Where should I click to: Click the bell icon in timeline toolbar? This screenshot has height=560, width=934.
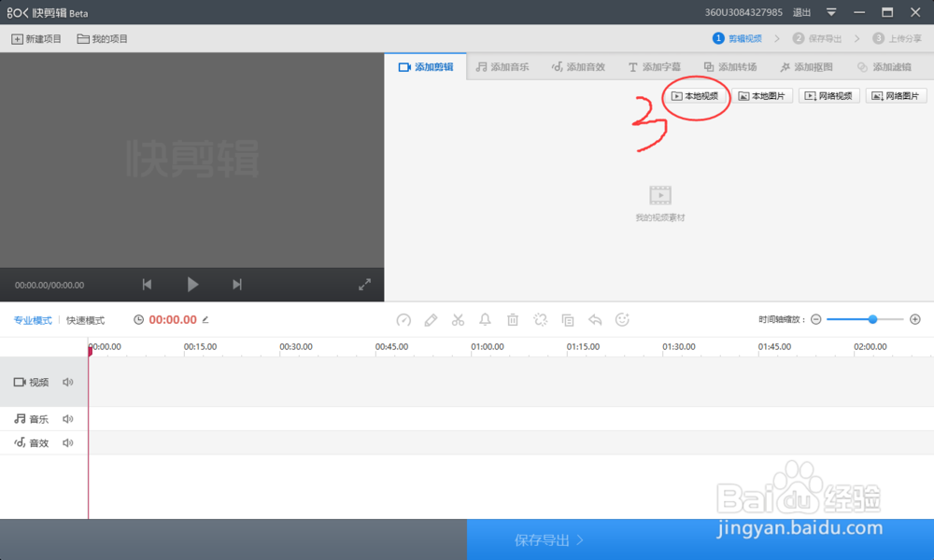[x=485, y=320]
